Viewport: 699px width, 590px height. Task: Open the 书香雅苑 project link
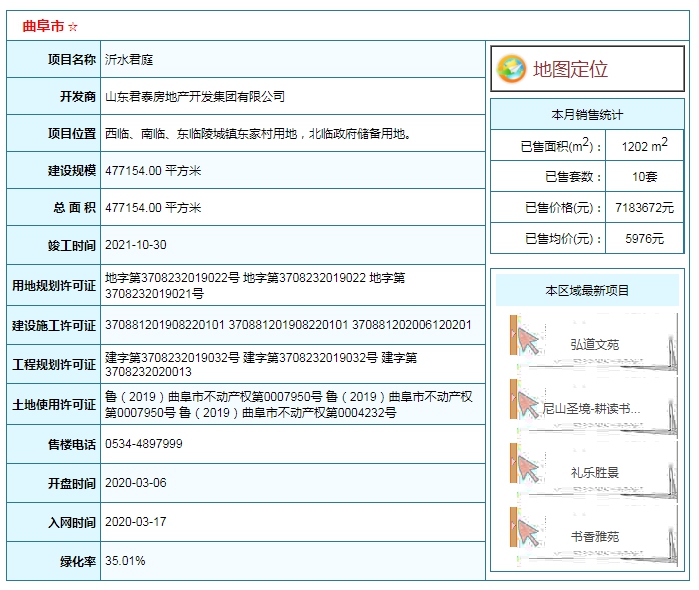(595, 536)
